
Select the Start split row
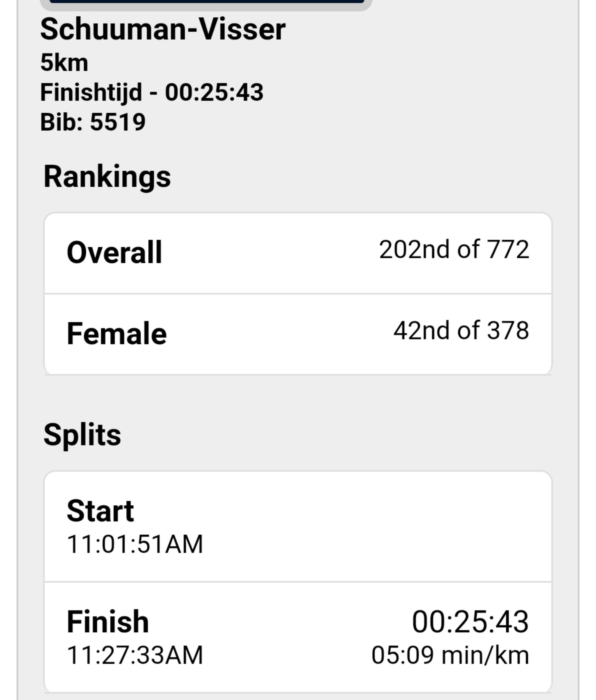pyautogui.click(x=298, y=526)
